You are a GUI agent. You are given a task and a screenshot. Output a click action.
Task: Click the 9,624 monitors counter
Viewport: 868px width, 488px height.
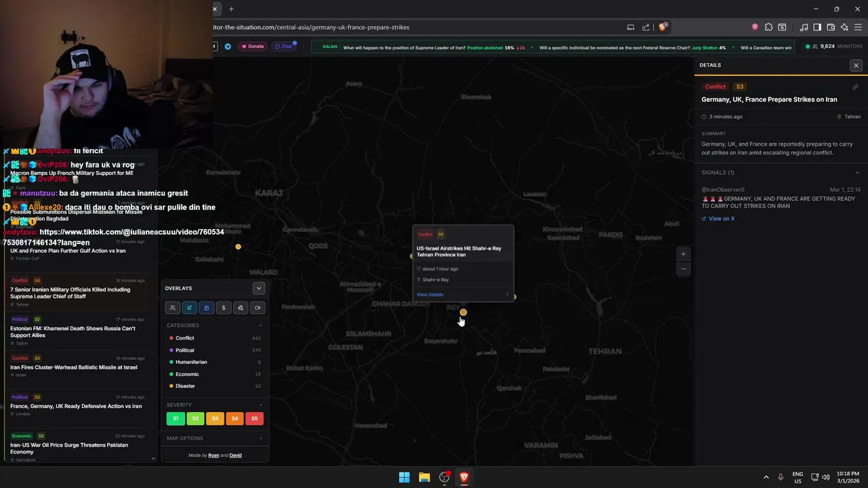point(833,47)
